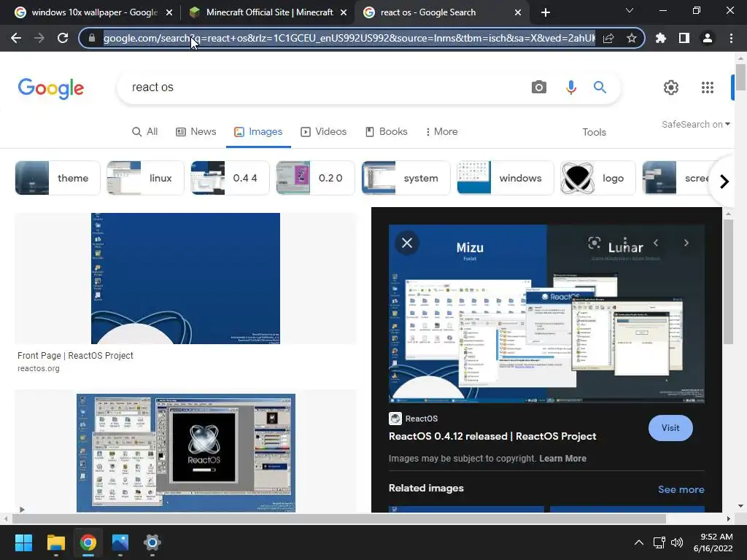The height and width of the screenshot is (560, 747).
Task: Bookmark this page with the star
Action: click(x=632, y=38)
